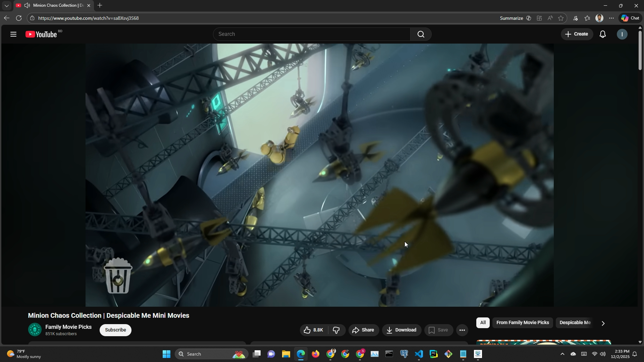This screenshot has width=644, height=362.
Task: Open the Family Movie Picks channel link
Action: pos(68,327)
